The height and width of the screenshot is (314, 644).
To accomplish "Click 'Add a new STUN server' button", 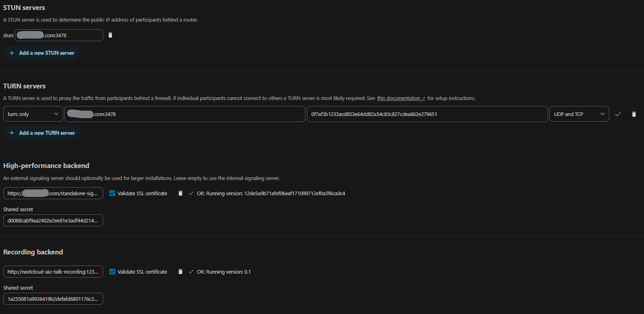I will [46, 53].
